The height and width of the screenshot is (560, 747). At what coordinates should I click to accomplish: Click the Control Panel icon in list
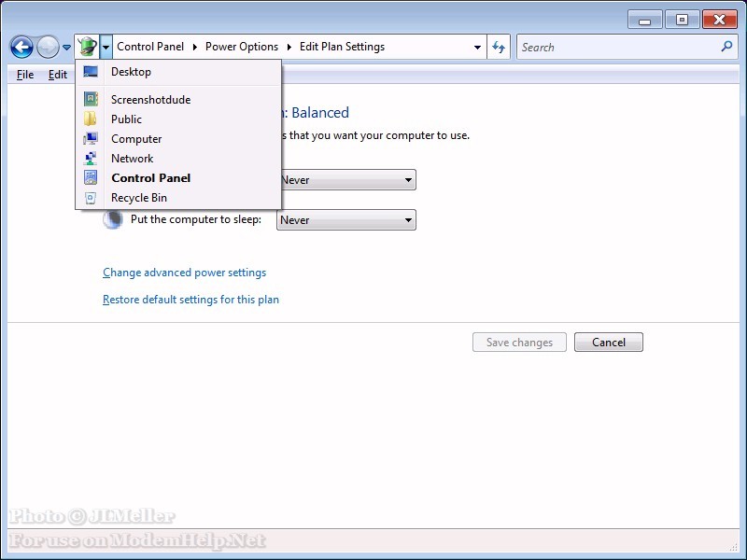pos(91,177)
